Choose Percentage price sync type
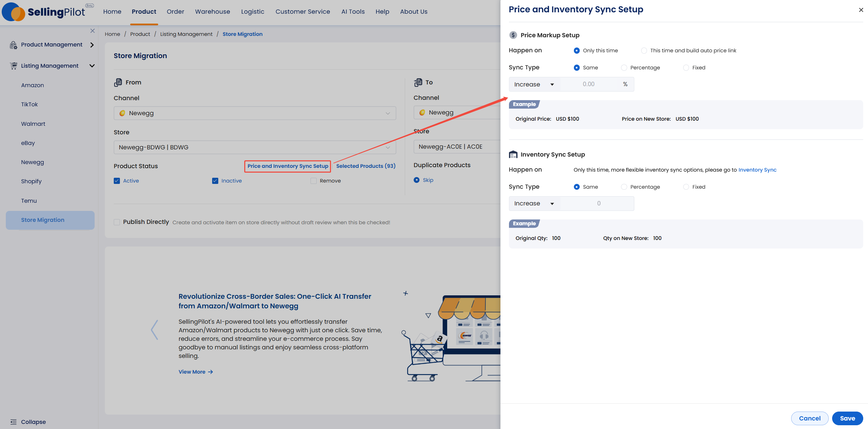868x429 pixels. [x=624, y=68]
